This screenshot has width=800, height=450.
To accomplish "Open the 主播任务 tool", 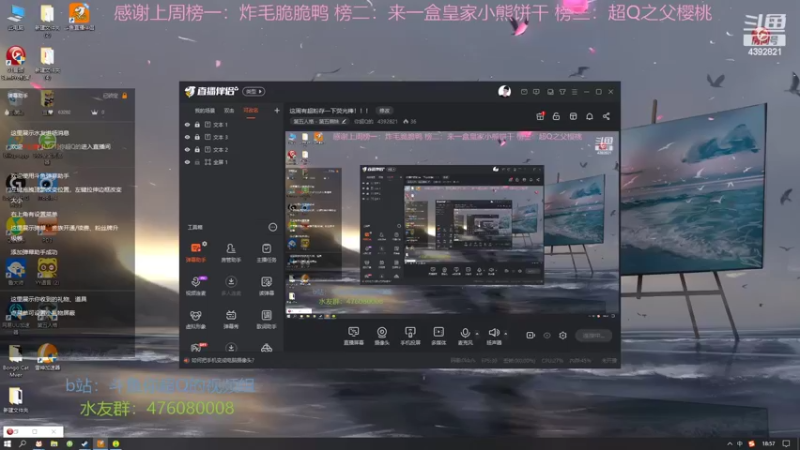I will pyautogui.click(x=266, y=253).
